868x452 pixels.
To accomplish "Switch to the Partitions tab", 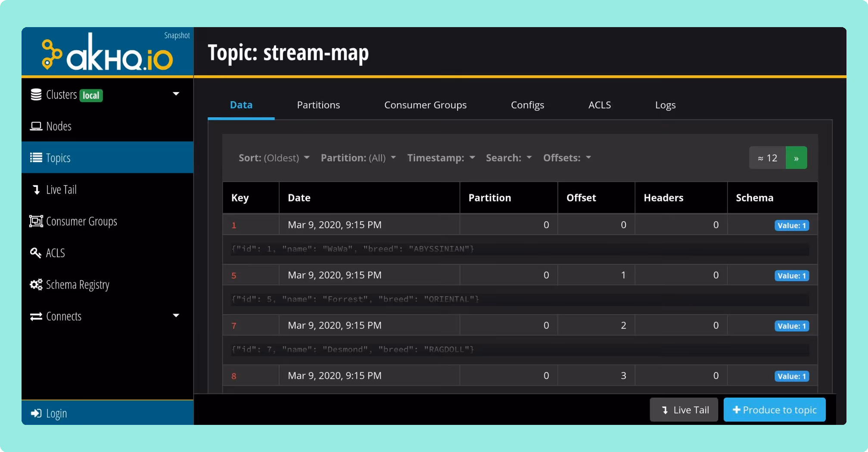I will [x=318, y=105].
